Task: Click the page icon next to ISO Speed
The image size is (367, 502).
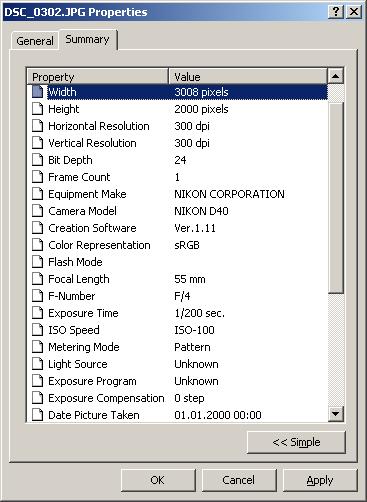Action: 37,330
